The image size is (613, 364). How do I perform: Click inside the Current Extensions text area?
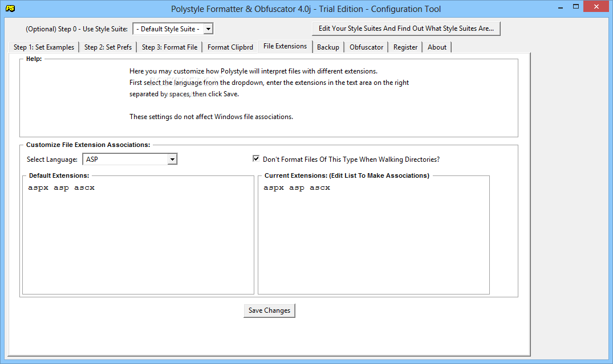pyautogui.click(x=374, y=236)
